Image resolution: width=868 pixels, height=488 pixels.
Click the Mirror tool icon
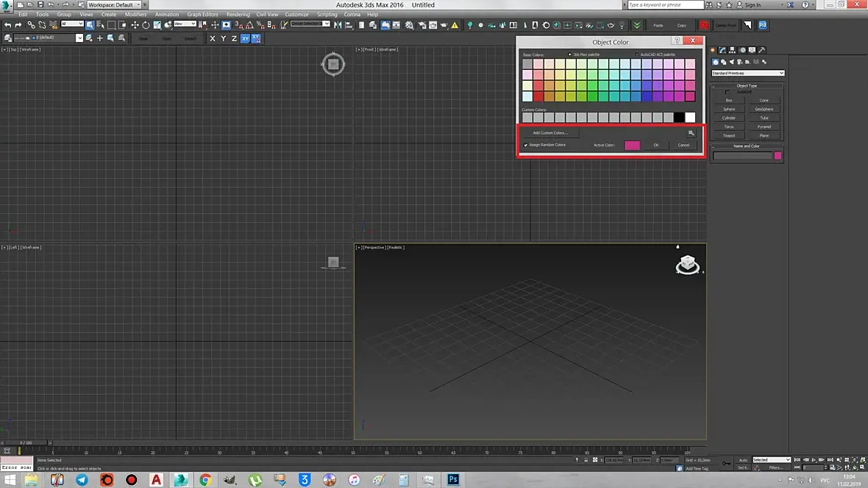click(338, 25)
